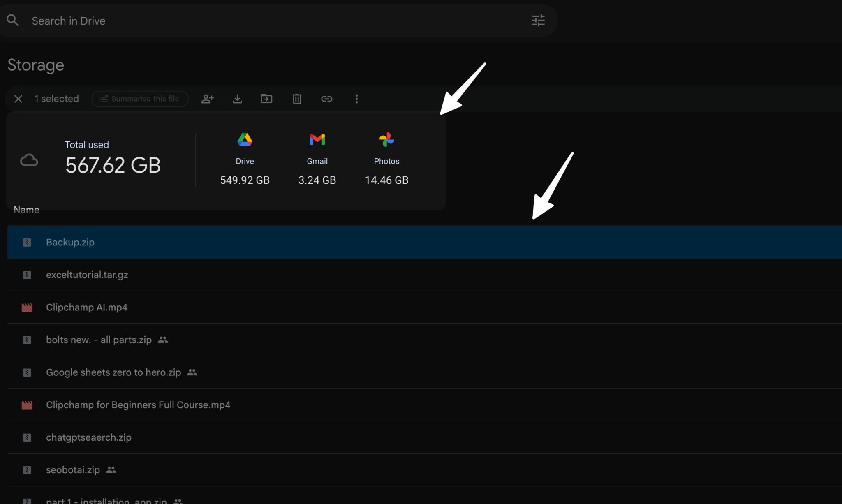842x504 pixels.
Task: Click the Gmail storage icon
Action: coord(317,140)
